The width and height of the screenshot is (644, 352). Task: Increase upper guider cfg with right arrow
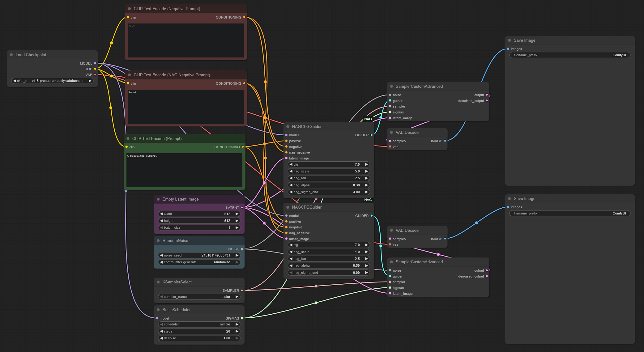coord(366,164)
